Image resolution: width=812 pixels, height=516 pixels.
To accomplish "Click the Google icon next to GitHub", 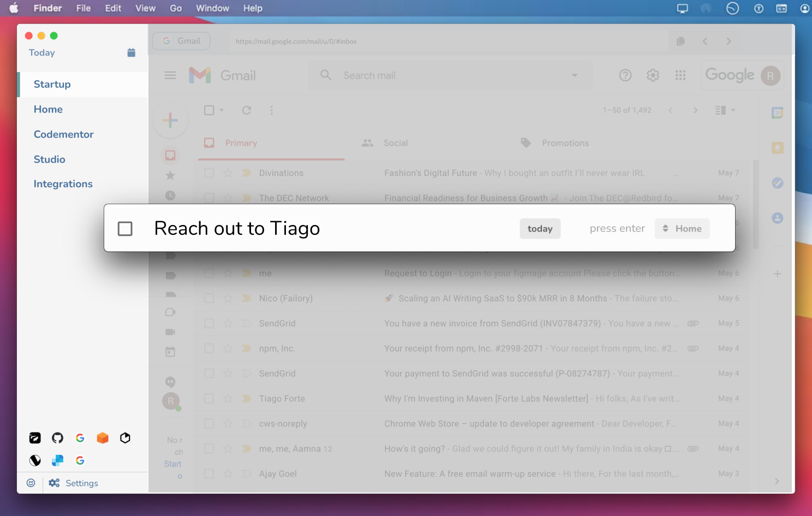I will click(x=80, y=438).
